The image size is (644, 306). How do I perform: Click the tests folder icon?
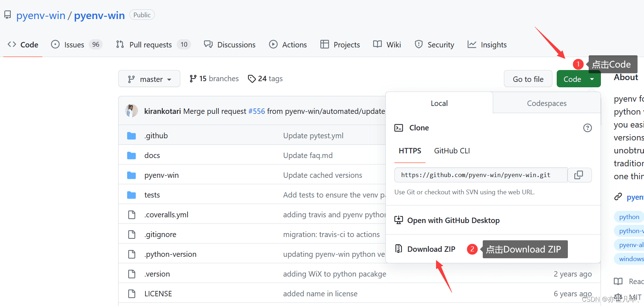point(131,195)
